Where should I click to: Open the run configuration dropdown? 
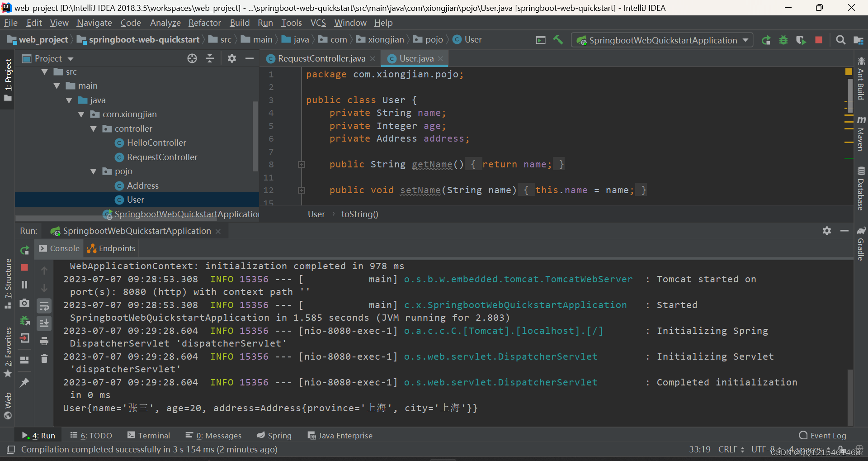(x=662, y=40)
